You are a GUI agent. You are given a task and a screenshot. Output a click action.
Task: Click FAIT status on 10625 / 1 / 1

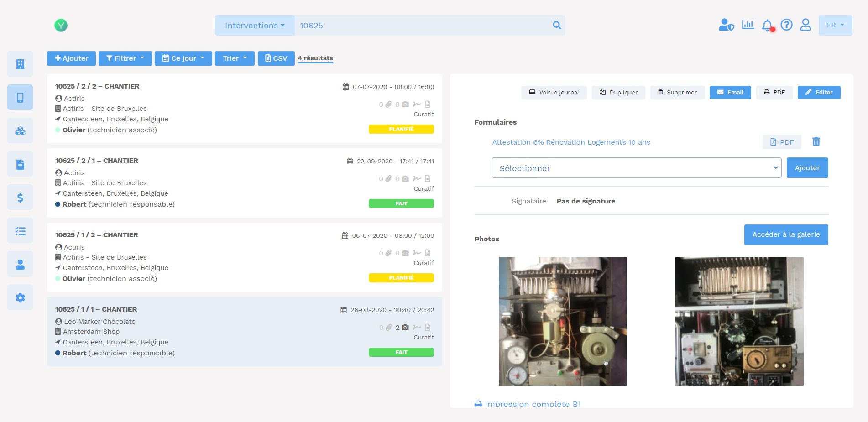click(x=401, y=352)
